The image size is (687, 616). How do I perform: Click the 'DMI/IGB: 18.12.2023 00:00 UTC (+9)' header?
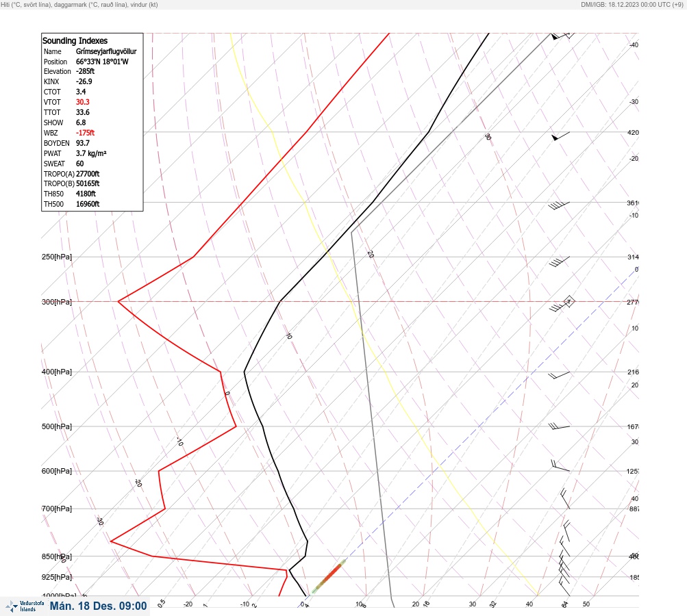click(x=632, y=4)
